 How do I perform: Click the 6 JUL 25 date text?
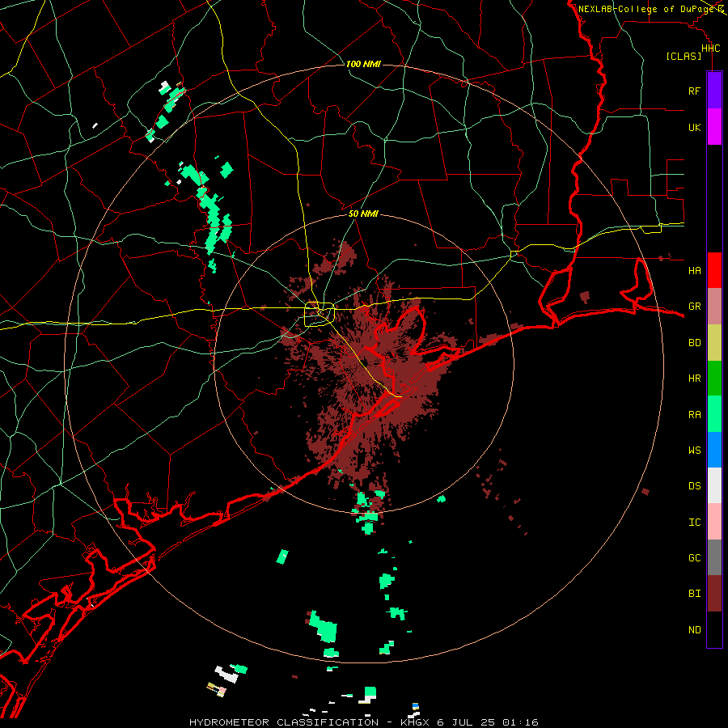pyautogui.click(x=465, y=722)
